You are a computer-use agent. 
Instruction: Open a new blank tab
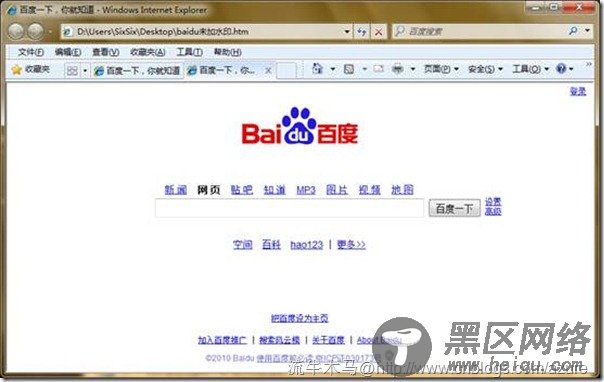click(287, 70)
